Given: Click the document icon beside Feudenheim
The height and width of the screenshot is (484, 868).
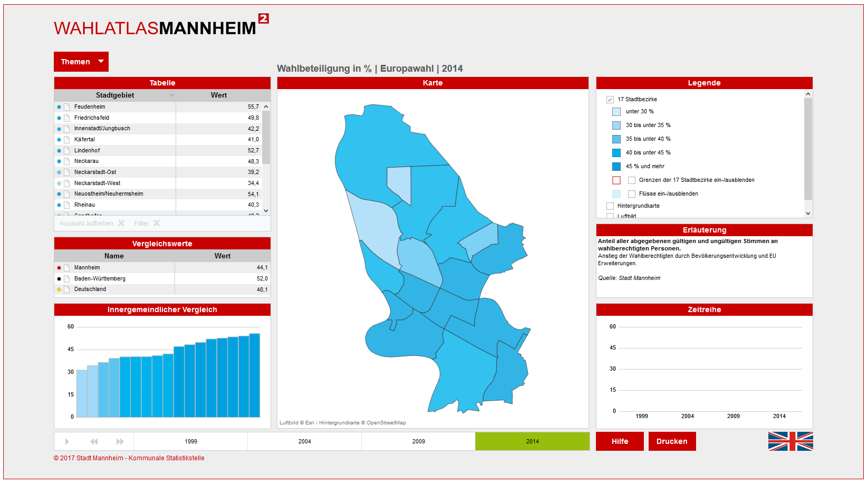Looking at the screenshot, I should click(67, 107).
